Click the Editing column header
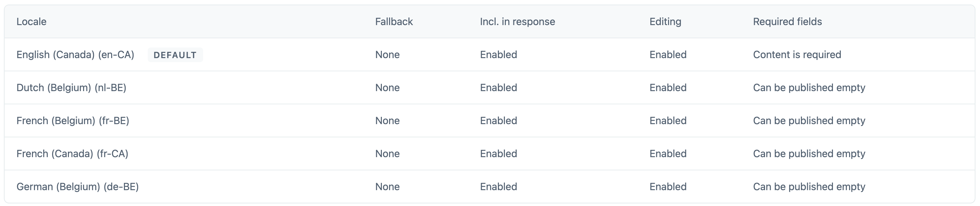 [665, 22]
